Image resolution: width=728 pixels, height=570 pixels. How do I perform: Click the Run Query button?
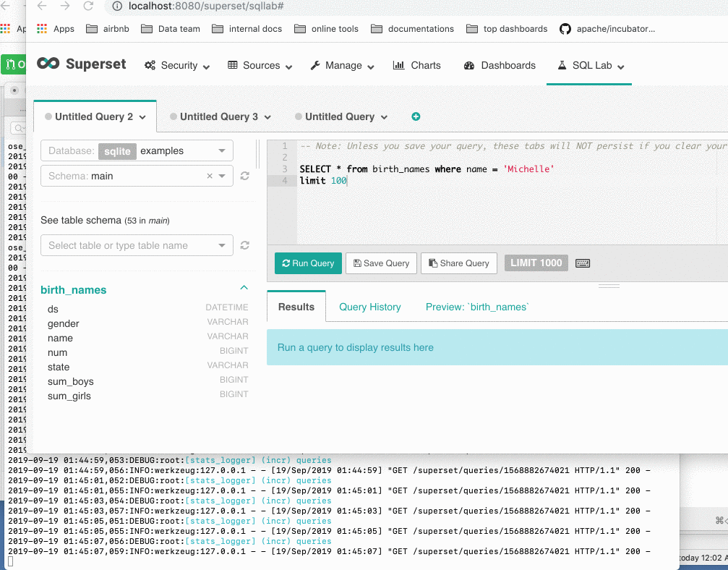(308, 263)
